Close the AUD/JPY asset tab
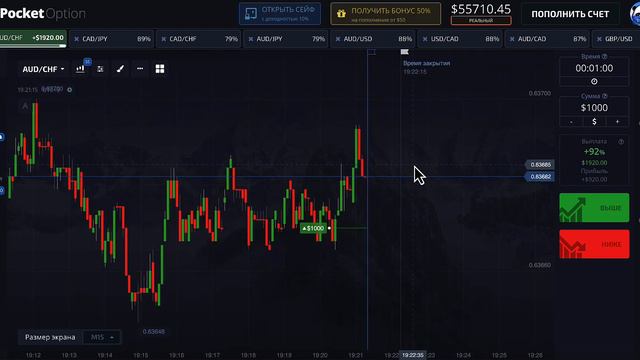Viewport: 640px width, 360px height. click(x=251, y=39)
